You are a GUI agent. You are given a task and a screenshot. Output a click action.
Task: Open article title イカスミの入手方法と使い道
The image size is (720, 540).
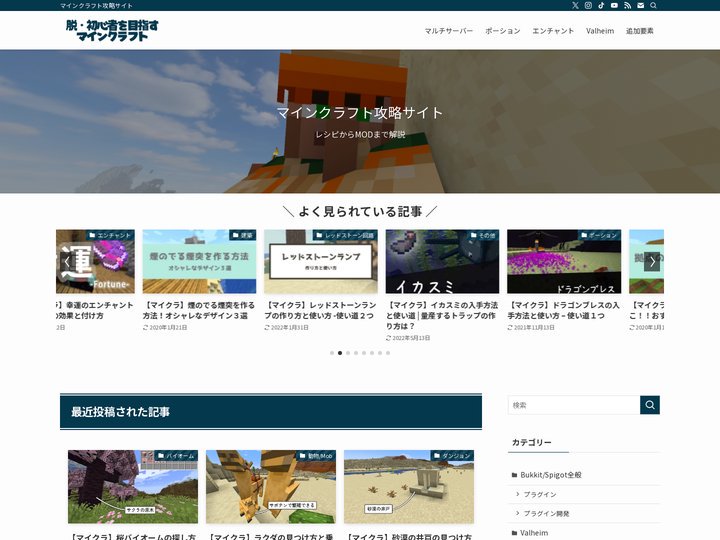442,315
